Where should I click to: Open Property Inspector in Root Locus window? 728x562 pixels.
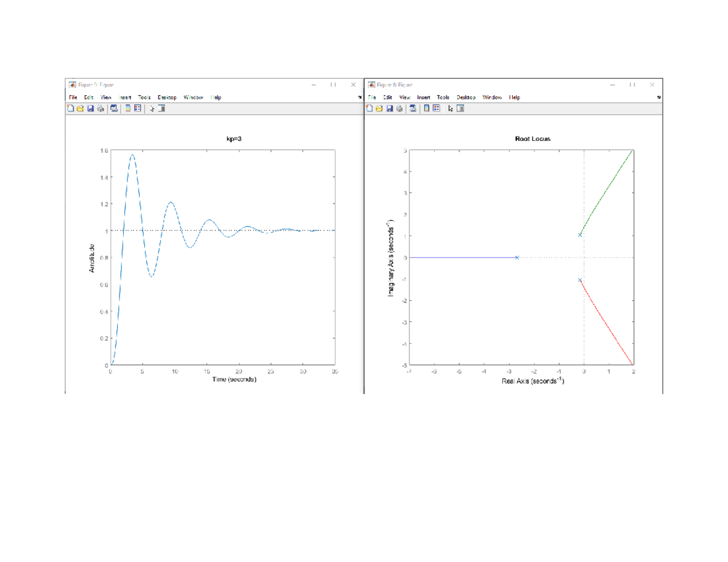pyautogui.click(x=460, y=108)
